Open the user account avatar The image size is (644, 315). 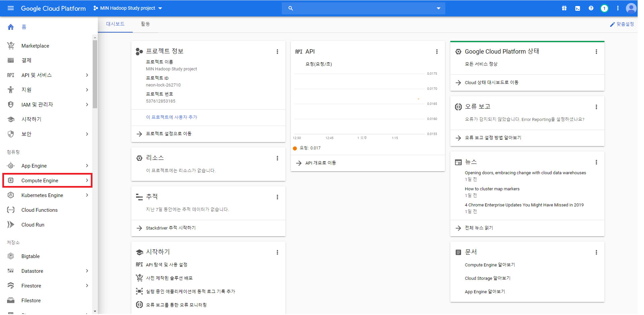click(631, 8)
